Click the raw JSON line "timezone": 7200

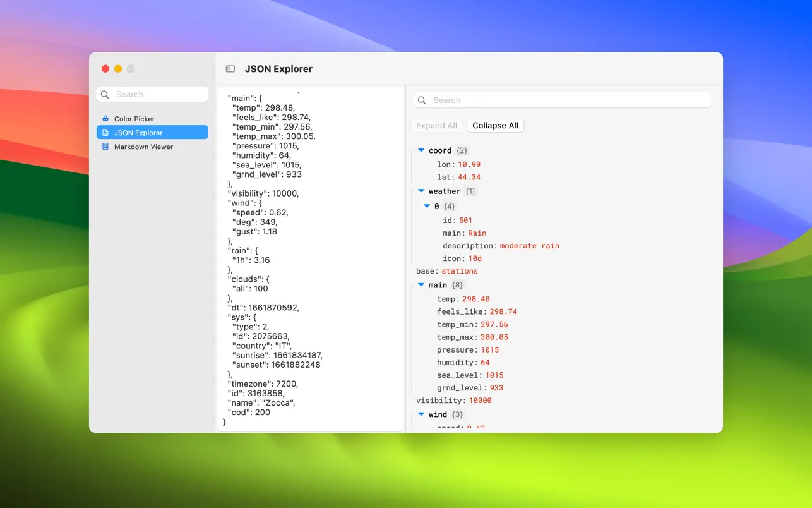(x=263, y=384)
